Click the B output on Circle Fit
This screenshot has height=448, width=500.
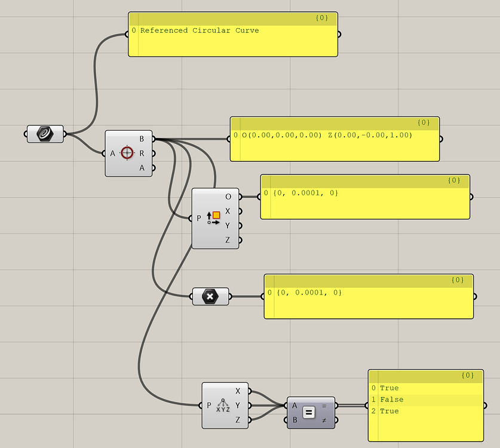[142, 139]
